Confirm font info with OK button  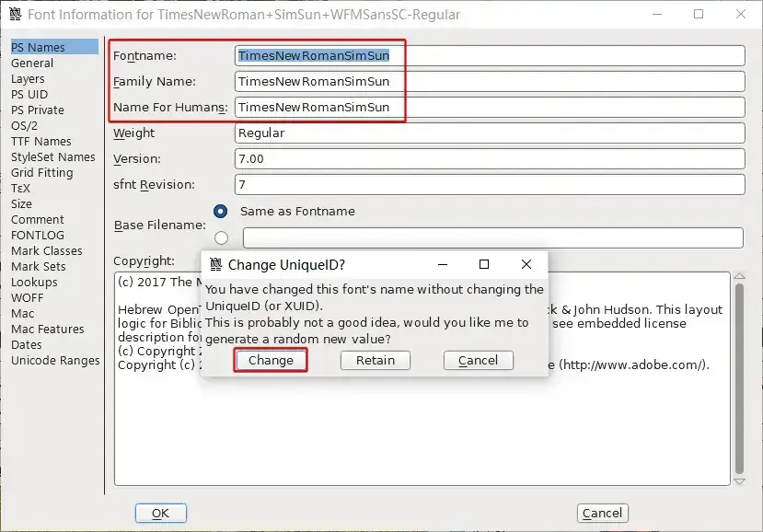click(x=160, y=513)
